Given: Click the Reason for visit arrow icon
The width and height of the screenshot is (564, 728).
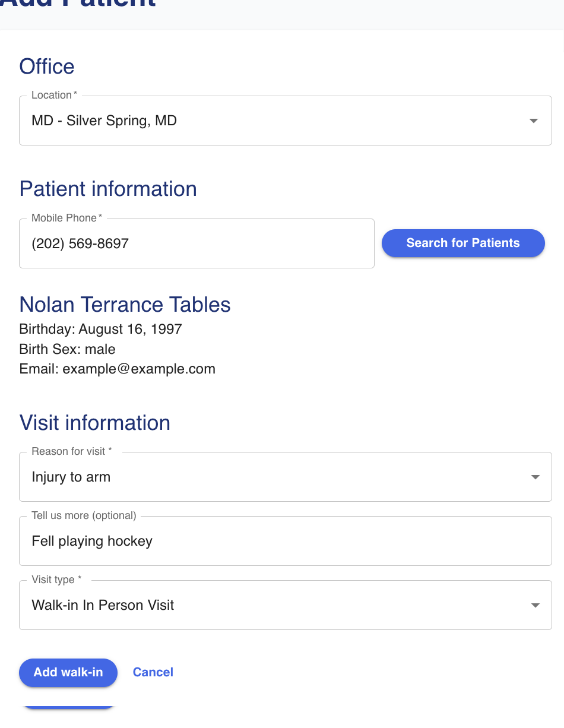Looking at the screenshot, I should pos(535,477).
